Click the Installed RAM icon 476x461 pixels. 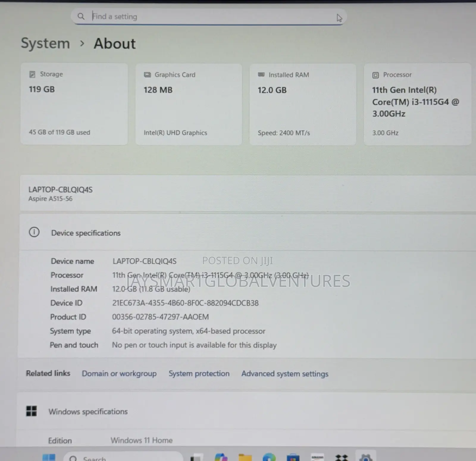tap(261, 75)
